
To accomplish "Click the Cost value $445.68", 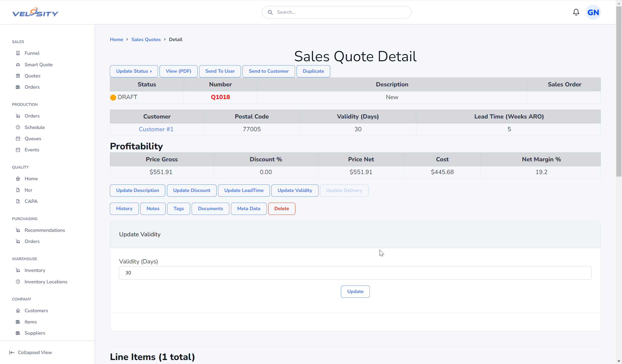I will (442, 172).
